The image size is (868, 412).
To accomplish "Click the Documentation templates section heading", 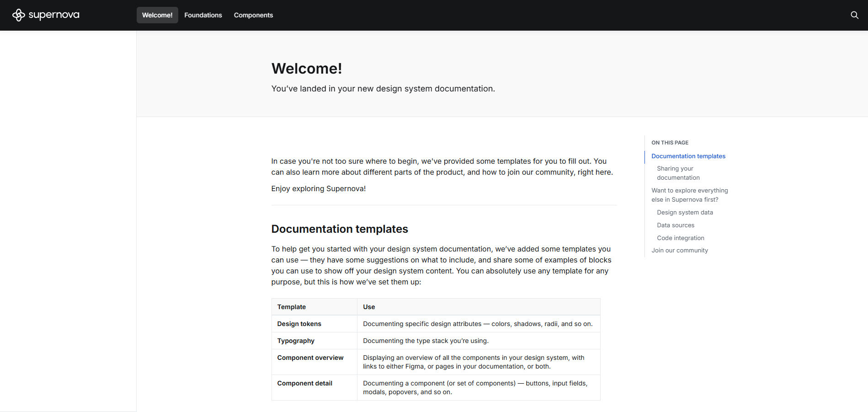I will [x=339, y=229].
